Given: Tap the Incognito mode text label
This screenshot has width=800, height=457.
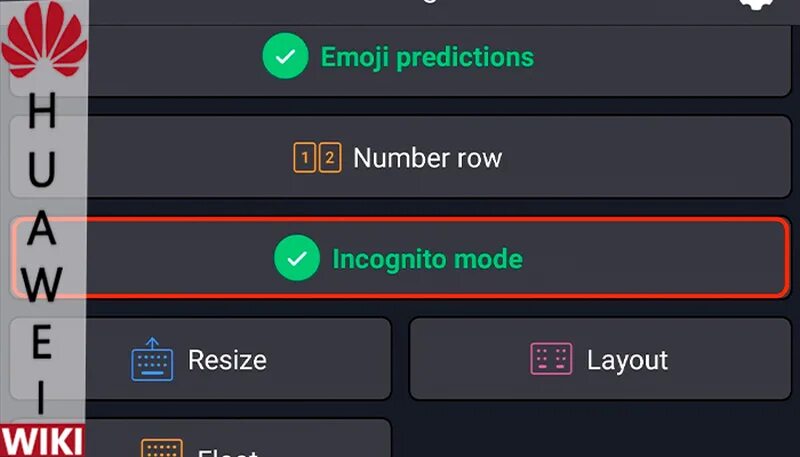Looking at the screenshot, I should (427, 260).
